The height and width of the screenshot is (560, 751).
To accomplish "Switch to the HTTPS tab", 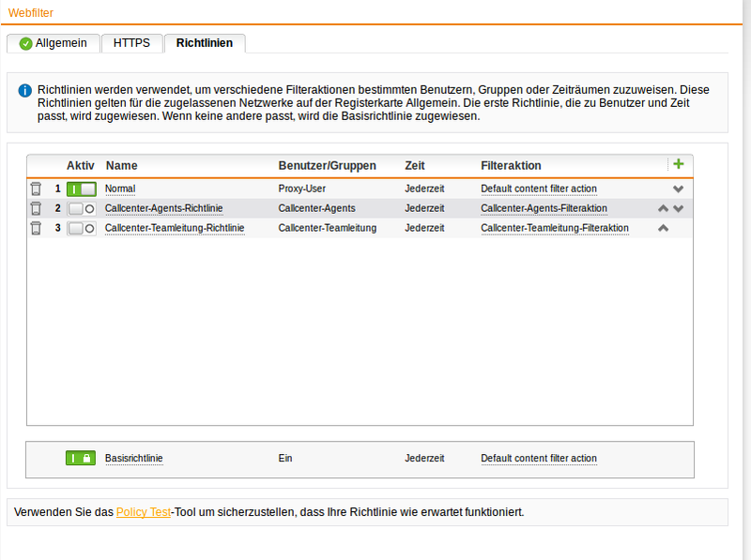I will tap(131, 42).
